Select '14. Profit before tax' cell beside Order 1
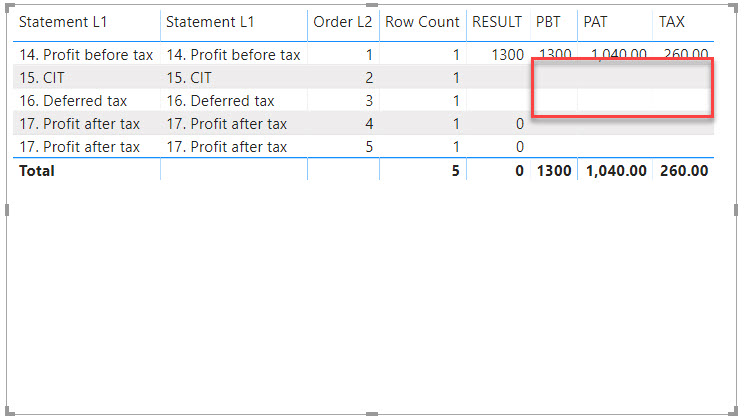 [233, 55]
